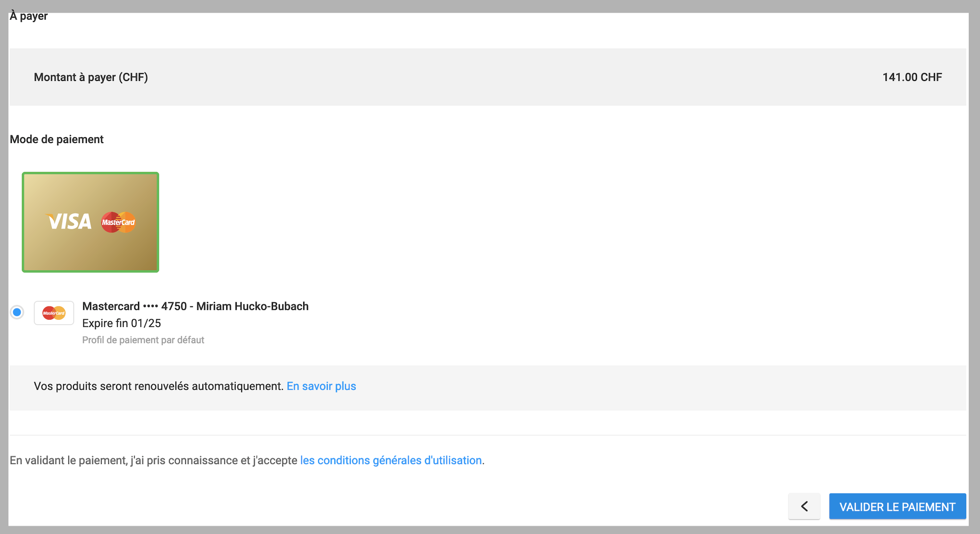Click the En validant le paiement sentence

click(153, 460)
